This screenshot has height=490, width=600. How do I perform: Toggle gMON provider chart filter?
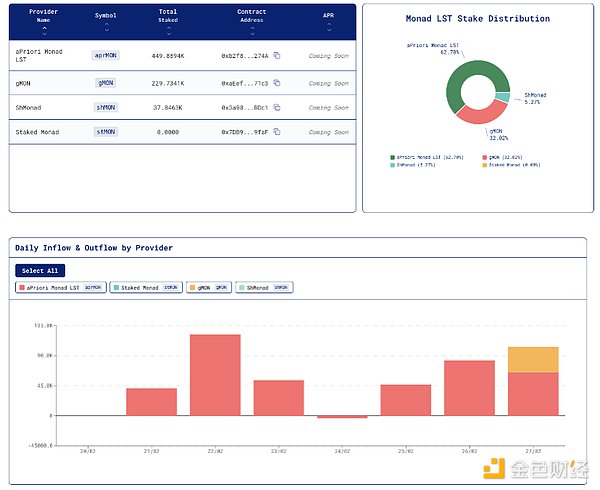pos(208,287)
